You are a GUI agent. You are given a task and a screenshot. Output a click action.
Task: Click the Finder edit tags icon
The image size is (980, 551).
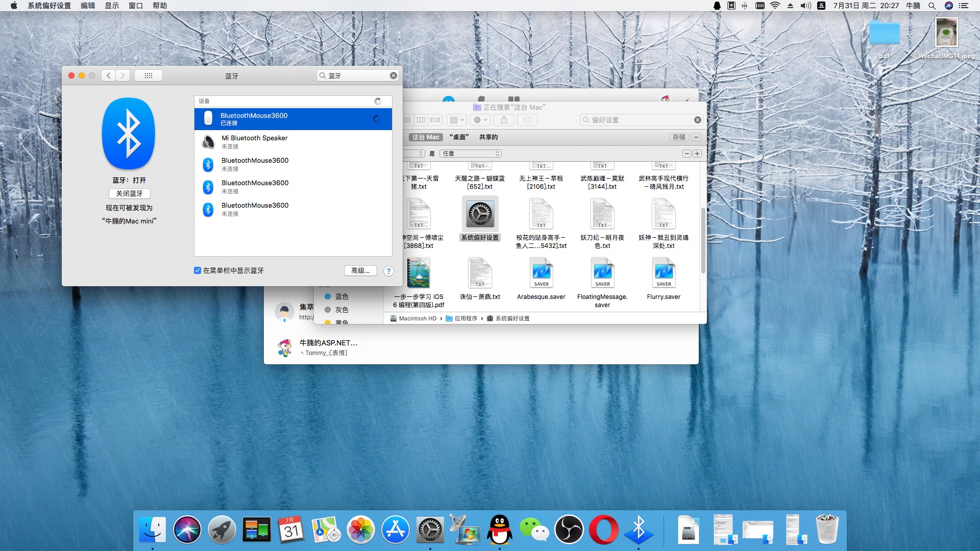tap(528, 120)
